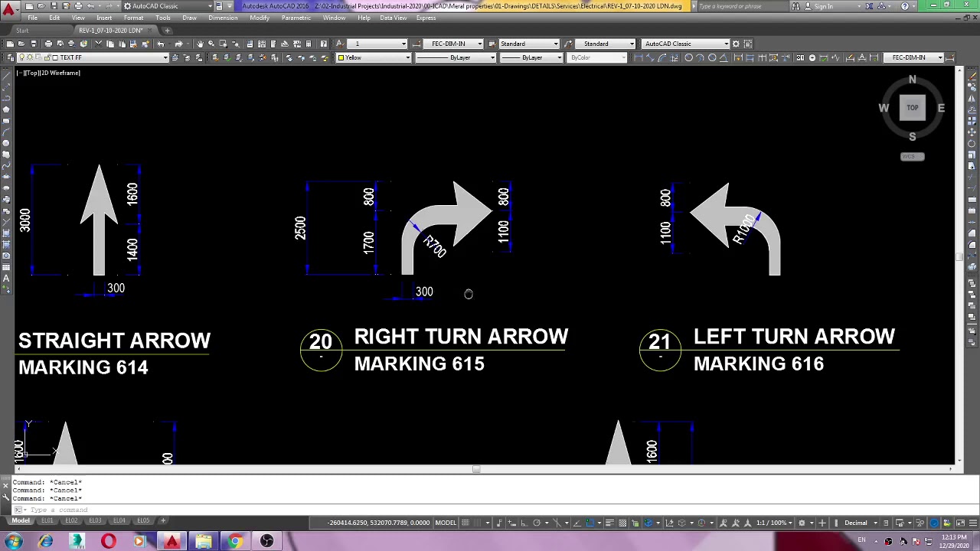This screenshot has width=980, height=551.
Task: Open Chrome from the taskbar
Action: tap(235, 542)
